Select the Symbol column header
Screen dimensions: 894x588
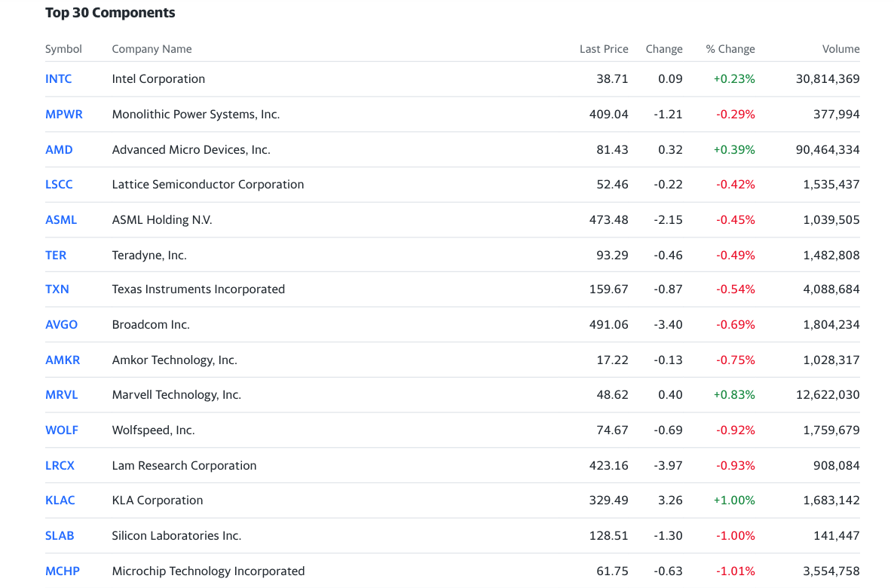tap(63, 49)
